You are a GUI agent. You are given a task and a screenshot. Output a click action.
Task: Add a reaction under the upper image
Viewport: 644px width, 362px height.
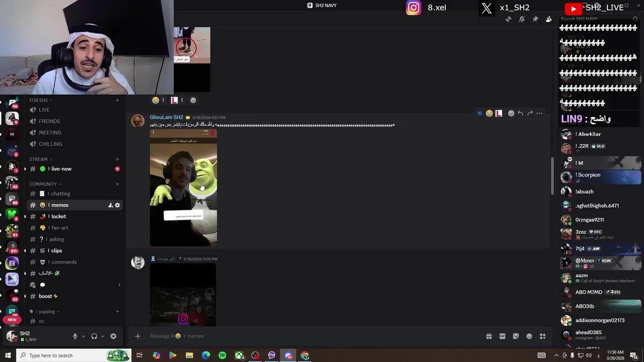point(193,100)
